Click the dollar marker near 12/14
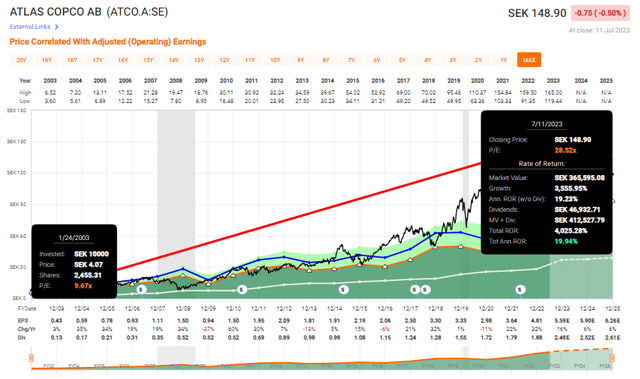640x379 pixels. [x=343, y=290]
